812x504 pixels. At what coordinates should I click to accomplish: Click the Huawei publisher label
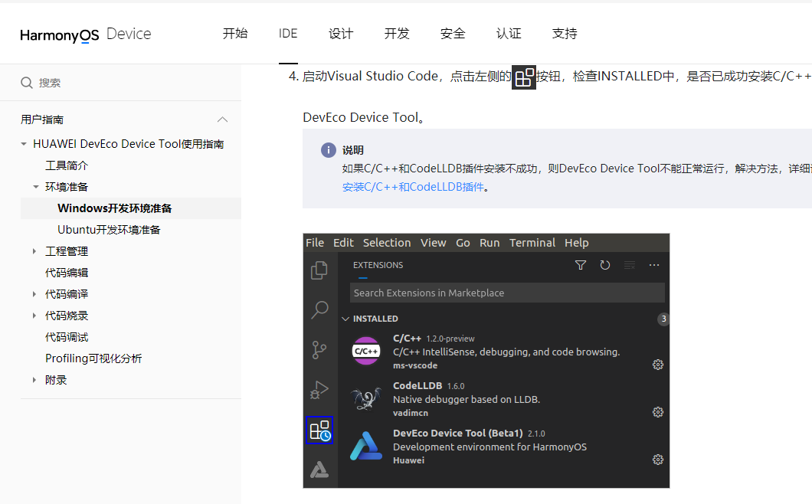[x=408, y=460]
